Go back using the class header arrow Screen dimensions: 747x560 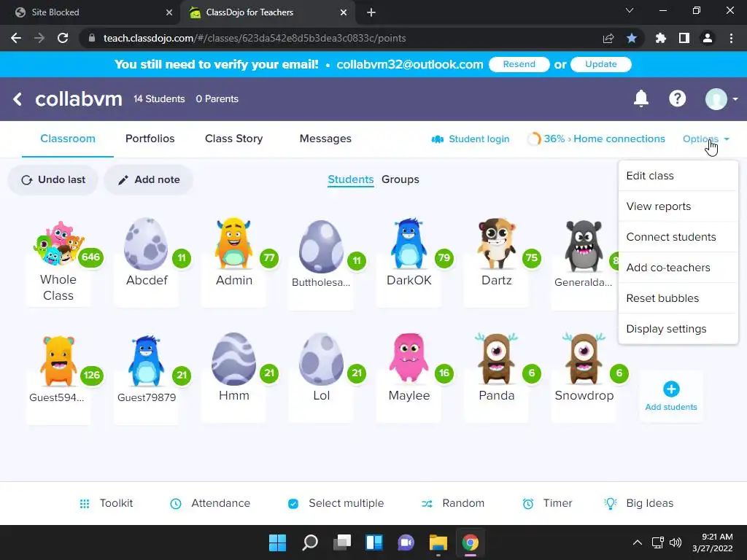click(18, 99)
